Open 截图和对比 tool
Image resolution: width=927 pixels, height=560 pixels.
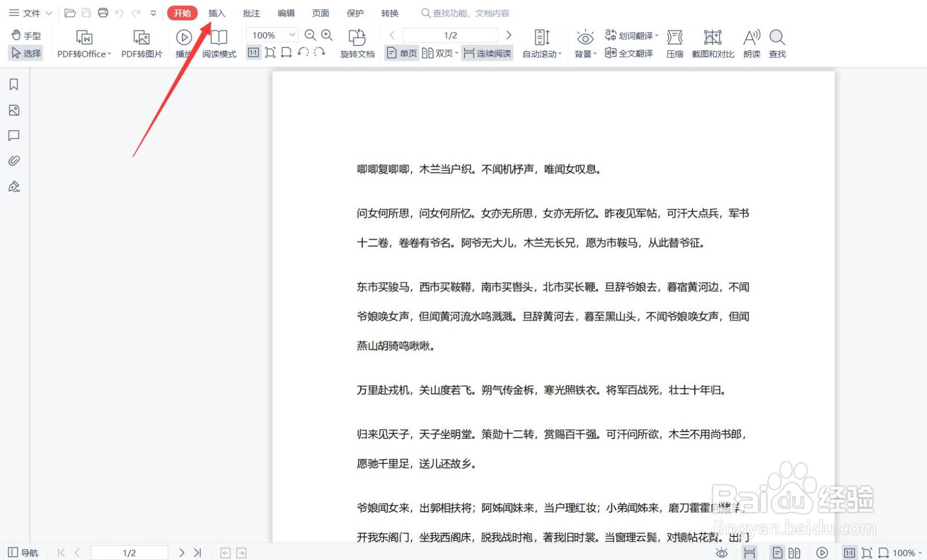[713, 44]
